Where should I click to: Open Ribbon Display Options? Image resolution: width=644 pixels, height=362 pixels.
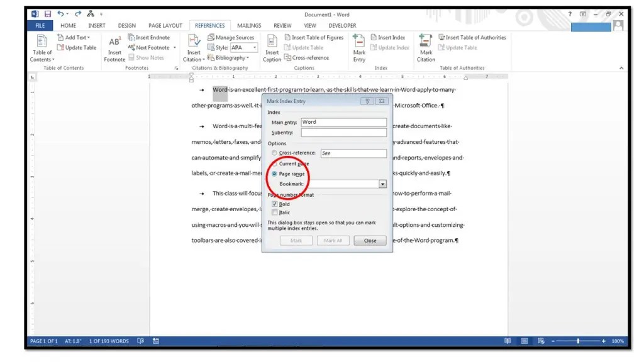pos(583,14)
